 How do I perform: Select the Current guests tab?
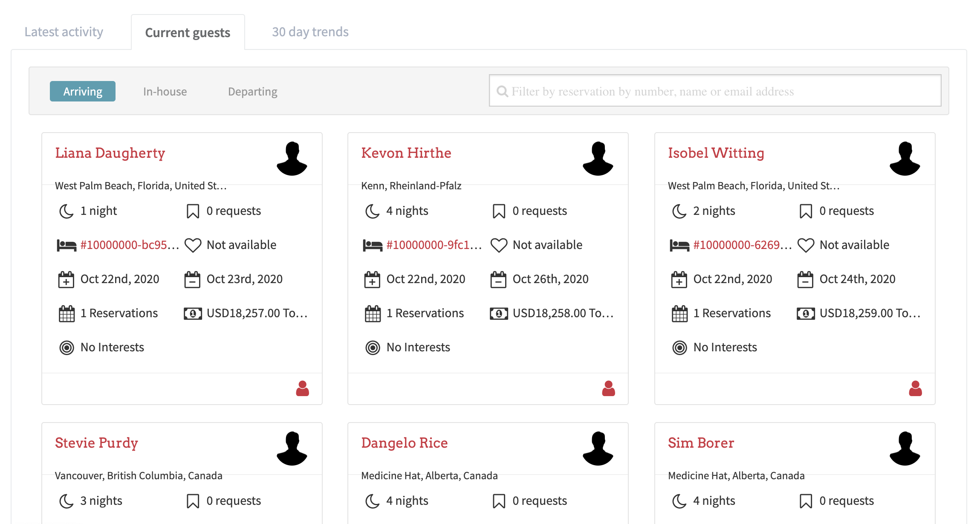[x=188, y=32]
